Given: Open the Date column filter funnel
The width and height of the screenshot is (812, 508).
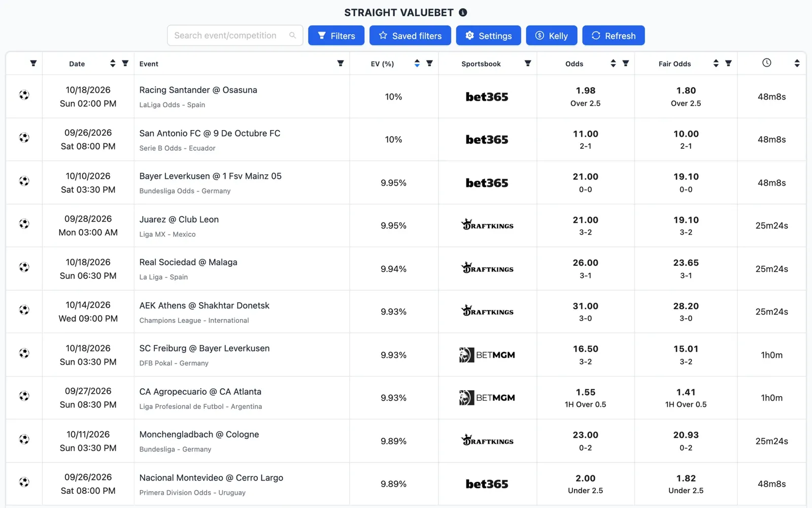Looking at the screenshot, I should [125, 63].
